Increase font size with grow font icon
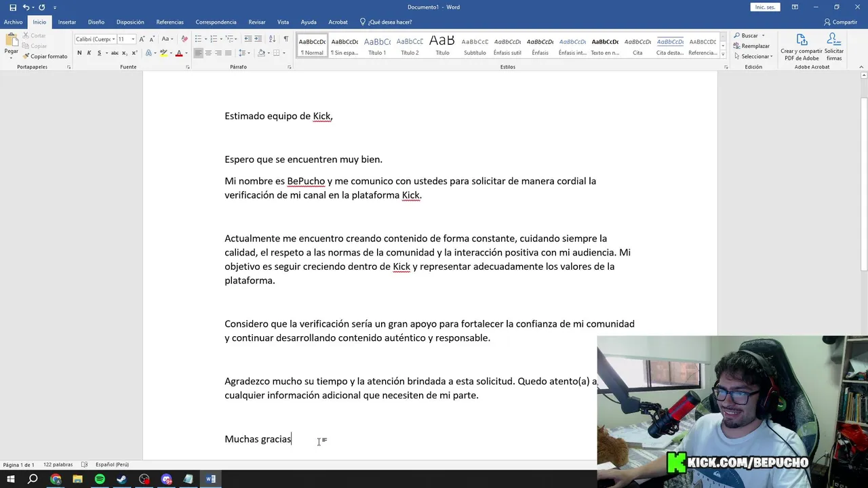This screenshot has width=868, height=488. 142,39
